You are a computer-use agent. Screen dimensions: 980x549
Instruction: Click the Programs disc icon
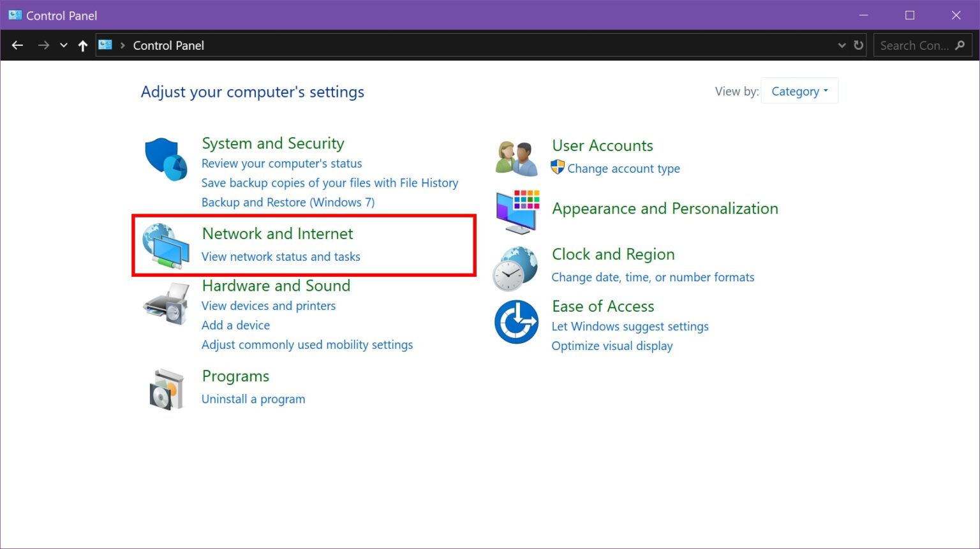(x=167, y=389)
